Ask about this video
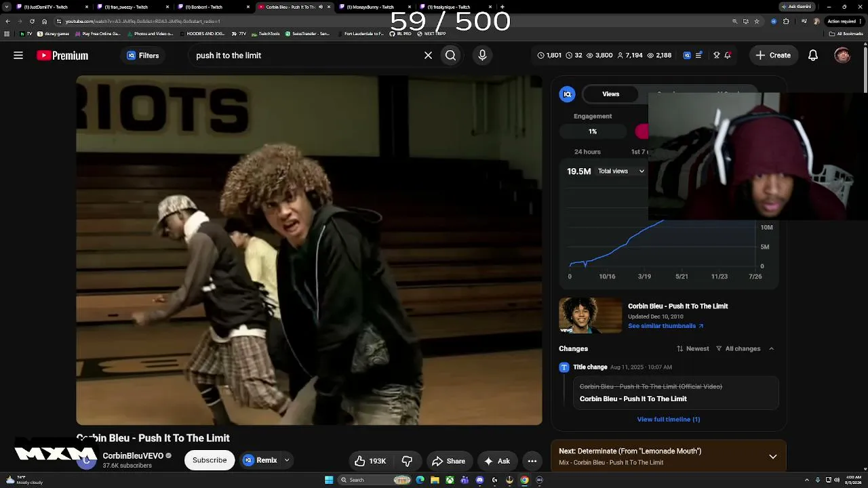This screenshot has height=488, width=868. [496, 461]
